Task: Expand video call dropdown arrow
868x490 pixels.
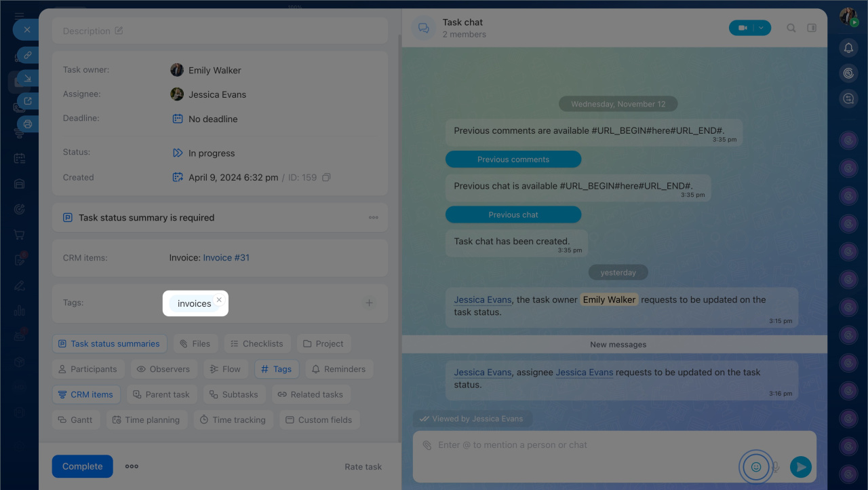Action: pyautogui.click(x=762, y=28)
